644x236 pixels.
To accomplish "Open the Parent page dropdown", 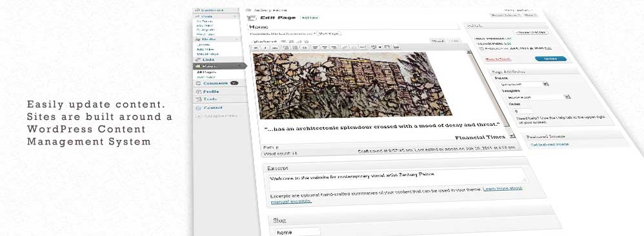I will click(525, 84).
